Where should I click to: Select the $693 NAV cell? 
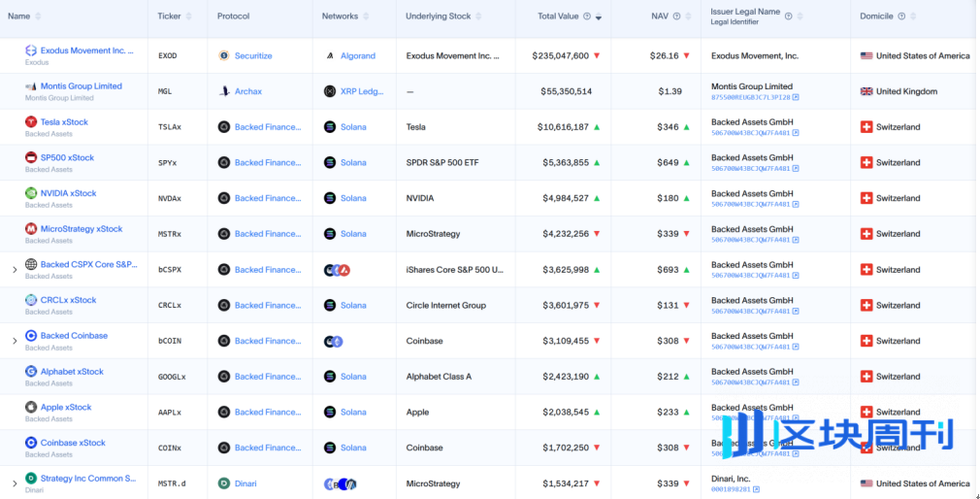(668, 270)
